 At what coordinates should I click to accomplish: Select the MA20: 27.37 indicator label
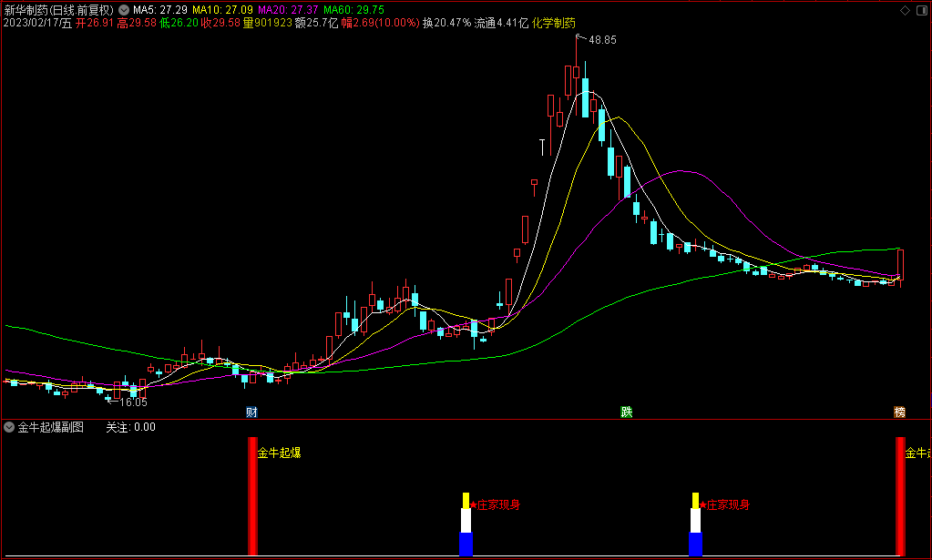click(x=288, y=10)
